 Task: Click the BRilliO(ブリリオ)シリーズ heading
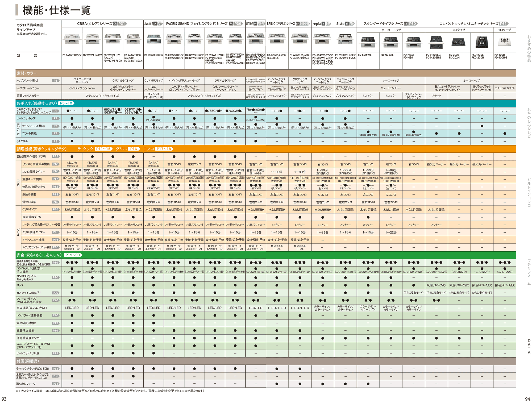point(281,24)
